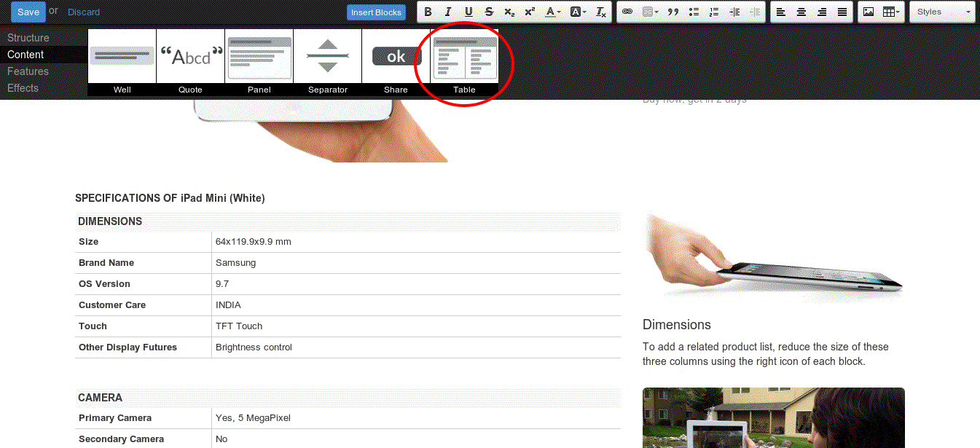Click the SPECIFICATIONS OF iPad Mini heading
980x448 pixels.
pyautogui.click(x=170, y=198)
